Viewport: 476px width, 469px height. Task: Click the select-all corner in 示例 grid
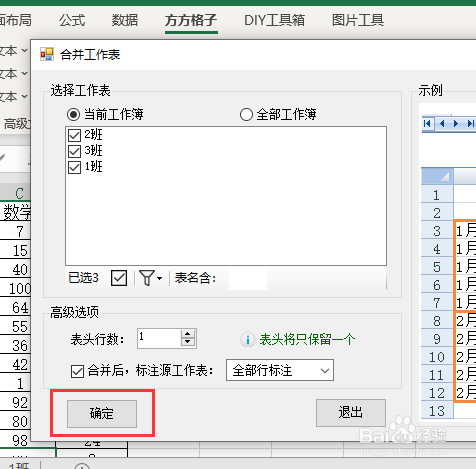(437, 176)
